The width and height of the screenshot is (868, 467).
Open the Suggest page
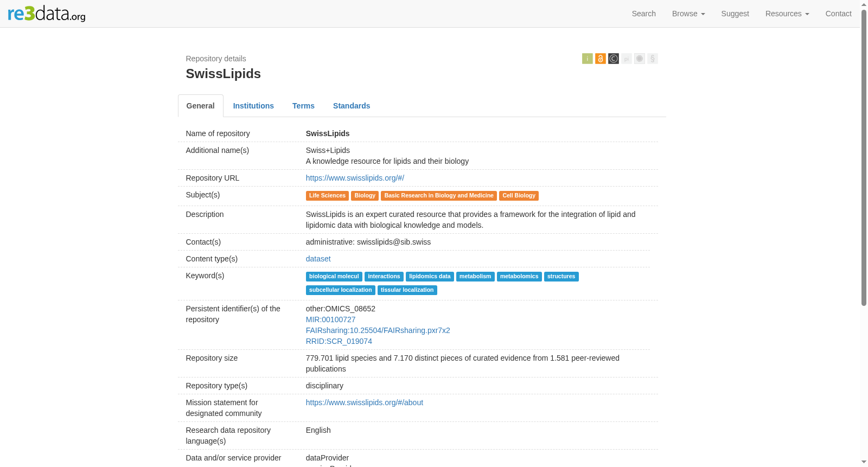click(x=735, y=14)
